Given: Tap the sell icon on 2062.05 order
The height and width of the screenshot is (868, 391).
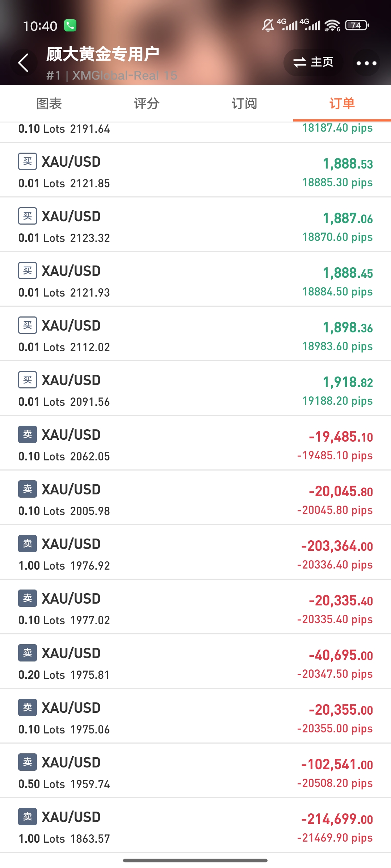Looking at the screenshot, I should click(x=28, y=435).
